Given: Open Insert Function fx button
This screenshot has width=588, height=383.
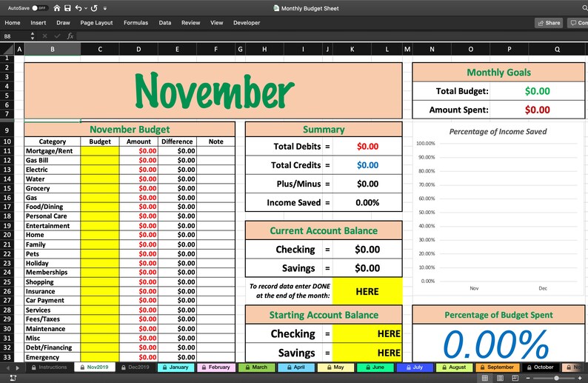Looking at the screenshot, I should tap(70, 36).
